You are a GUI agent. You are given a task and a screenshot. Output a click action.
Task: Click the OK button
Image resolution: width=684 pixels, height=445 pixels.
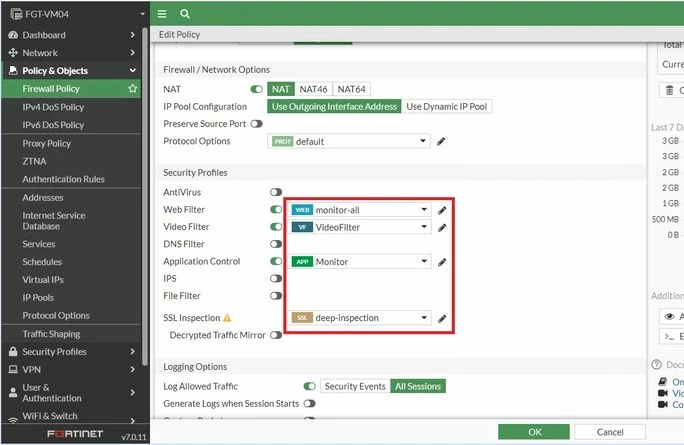pos(534,432)
